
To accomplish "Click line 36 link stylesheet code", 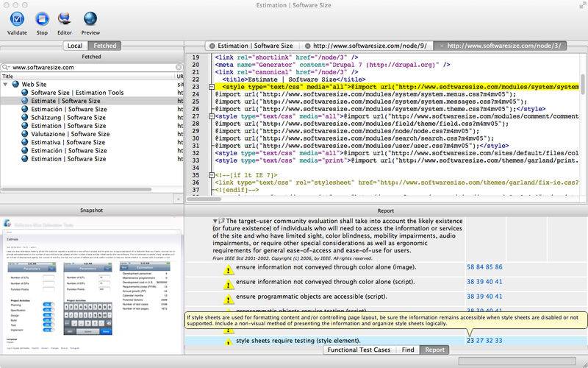I will click(397, 183).
